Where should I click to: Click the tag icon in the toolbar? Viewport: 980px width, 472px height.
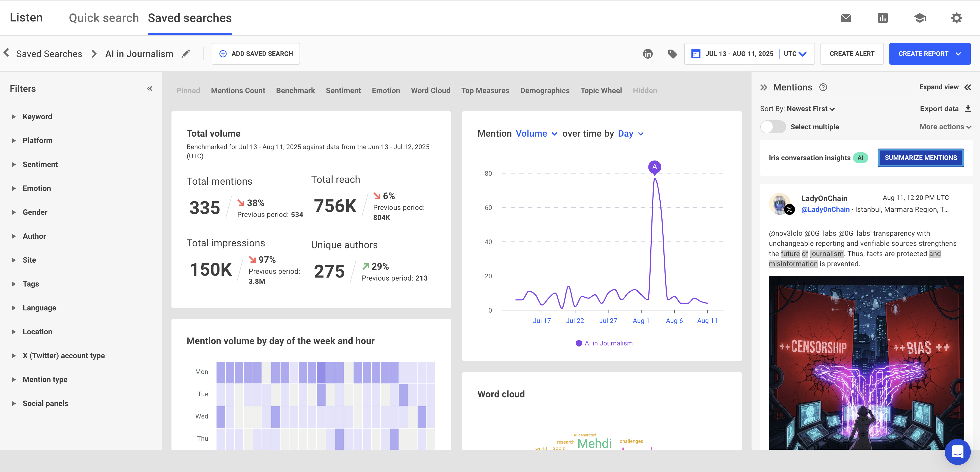click(672, 54)
